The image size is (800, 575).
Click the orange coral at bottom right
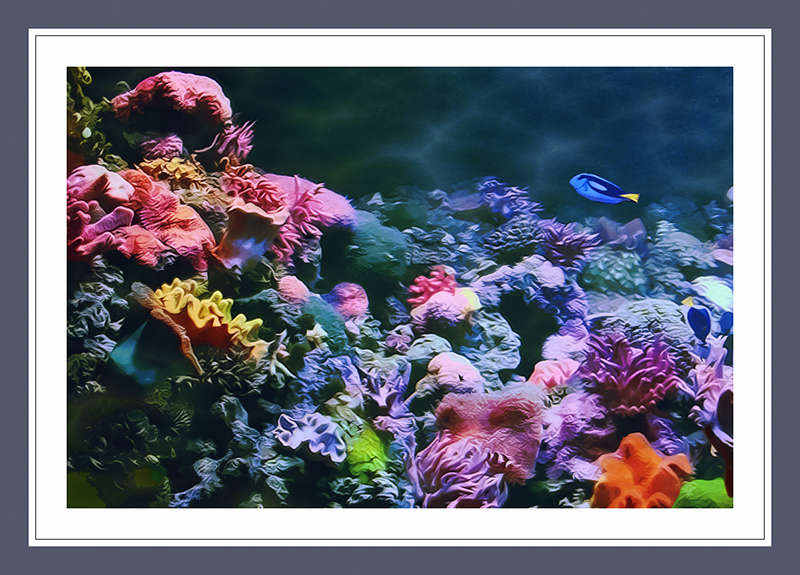click(x=639, y=476)
